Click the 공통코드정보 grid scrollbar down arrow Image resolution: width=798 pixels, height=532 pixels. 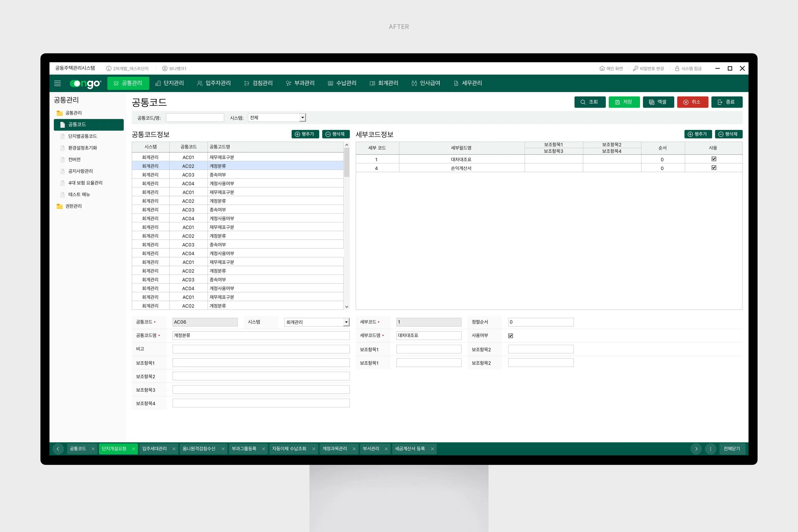[x=347, y=307]
